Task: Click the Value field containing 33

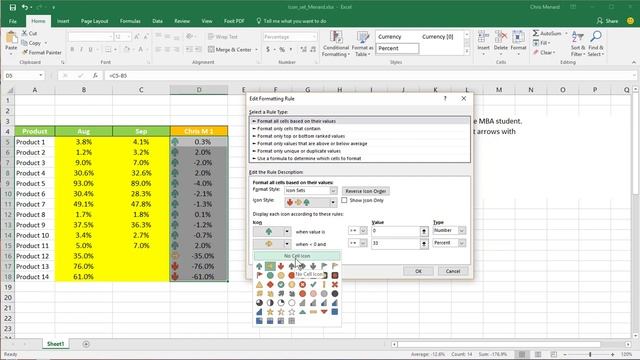Action: (x=395, y=243)
